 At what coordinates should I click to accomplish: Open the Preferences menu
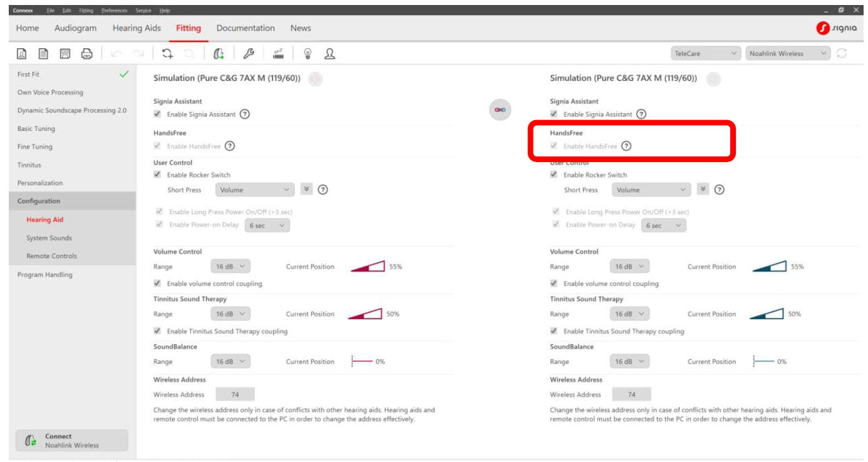pyautogui.click(x=114, y=11)
